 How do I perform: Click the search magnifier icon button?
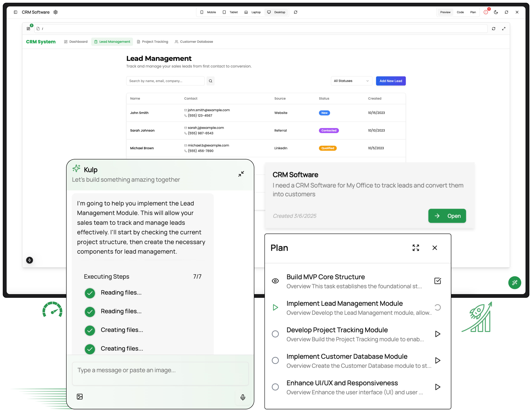pos(210,81)
